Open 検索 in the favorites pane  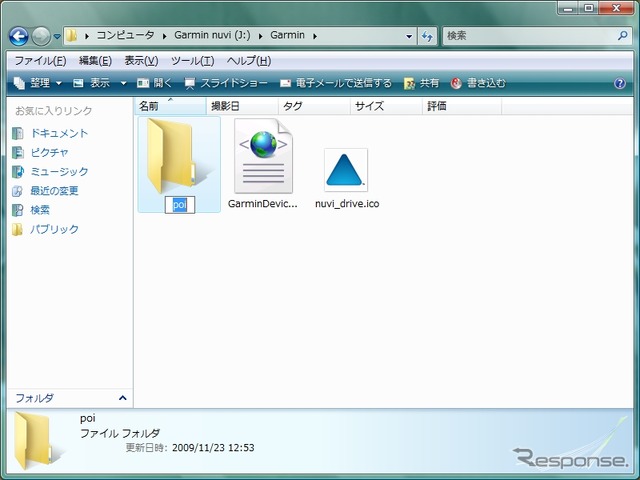pos(31,210)
